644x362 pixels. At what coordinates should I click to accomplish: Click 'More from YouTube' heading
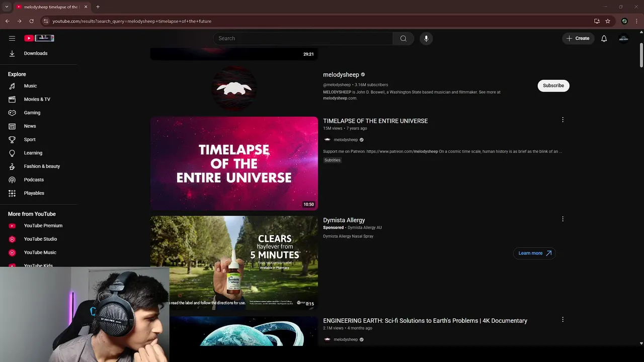pyautogui.click(x=32, y=214)
